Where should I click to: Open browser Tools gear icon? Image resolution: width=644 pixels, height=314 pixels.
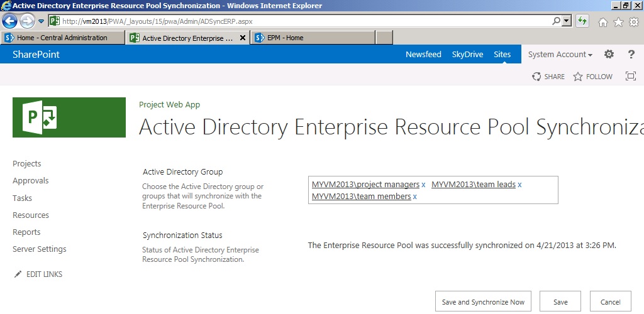(x=634, y=22)
